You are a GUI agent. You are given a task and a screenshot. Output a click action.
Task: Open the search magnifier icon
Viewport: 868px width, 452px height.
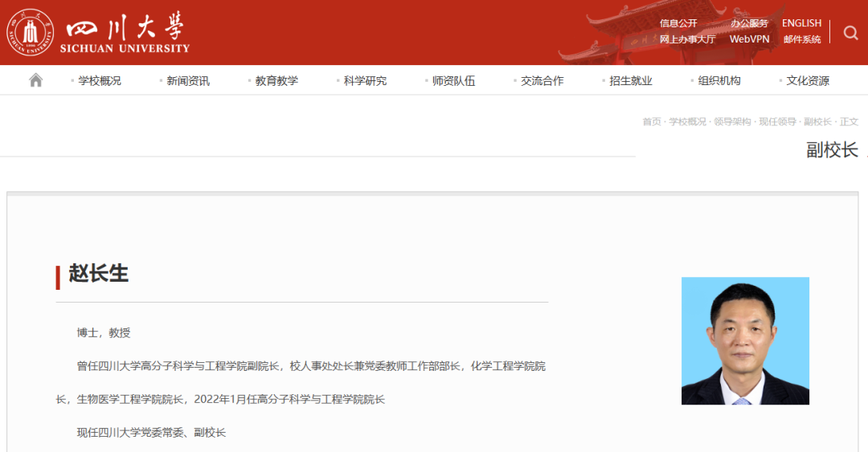[x=850, y=33]
